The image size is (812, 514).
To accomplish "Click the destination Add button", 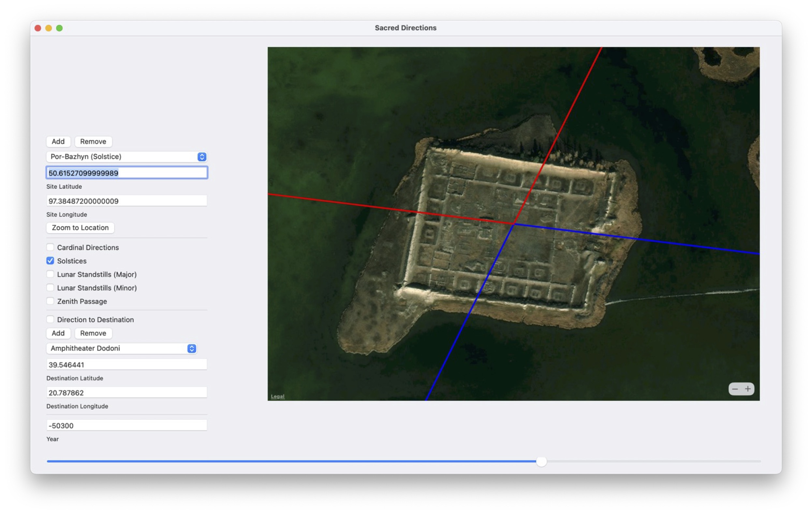I will click(x=58, y=333).
